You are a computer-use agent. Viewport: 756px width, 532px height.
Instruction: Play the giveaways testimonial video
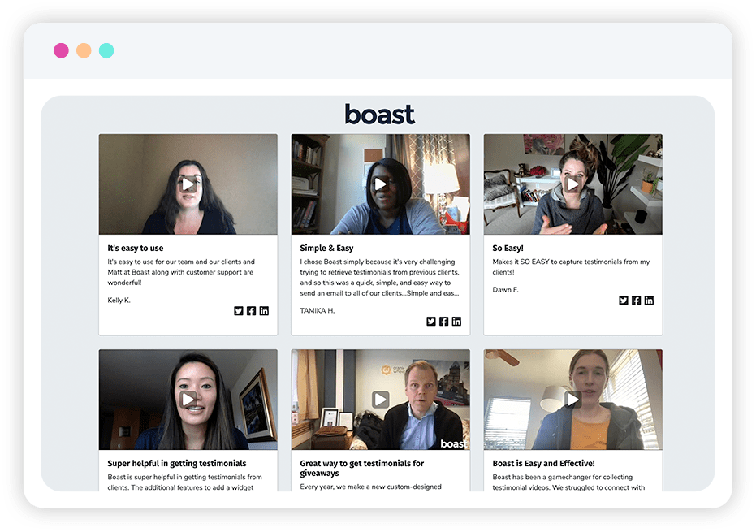pos(380,400)
